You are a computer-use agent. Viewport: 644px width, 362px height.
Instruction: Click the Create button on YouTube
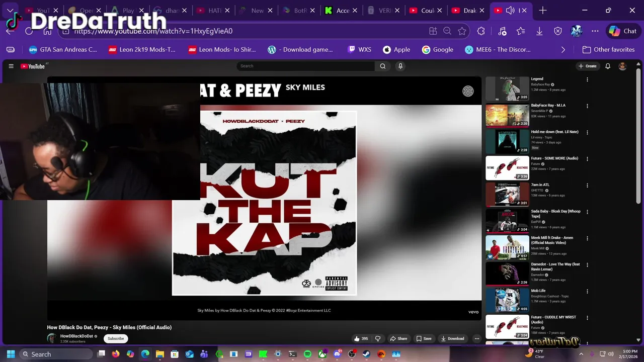click(x=588, y=66)
